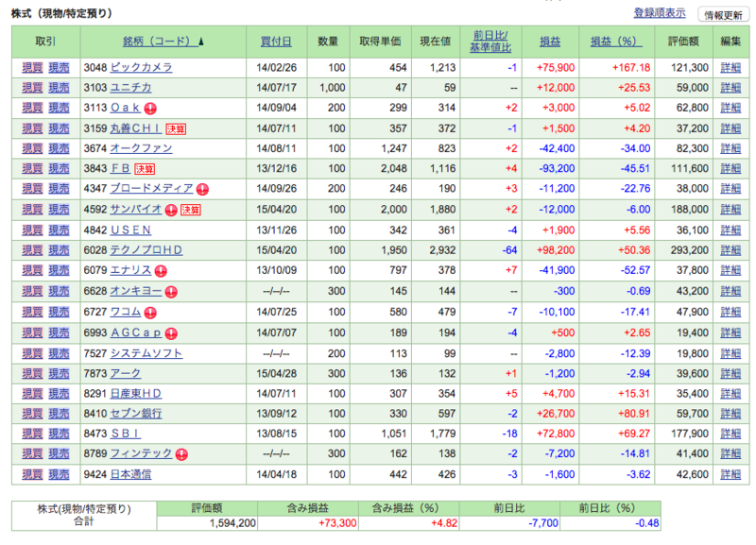Open the システムソフト stock link
756x545 pixels.
tap(146, 353)
